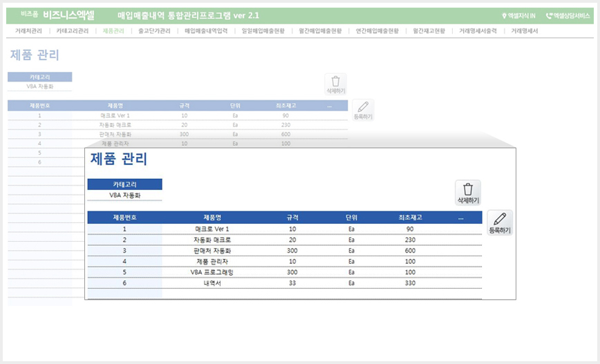This screenshot has width=600, height=364.
Task: Select the 제품관리 menu tab
Action: [x=113, y=31]
